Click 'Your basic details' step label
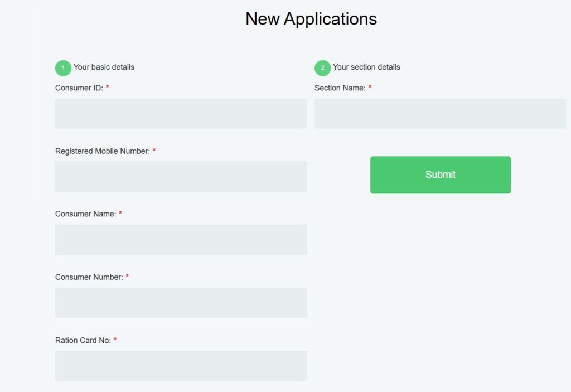Viewport: 571px width, 392px height. click(x=104, y=67)
